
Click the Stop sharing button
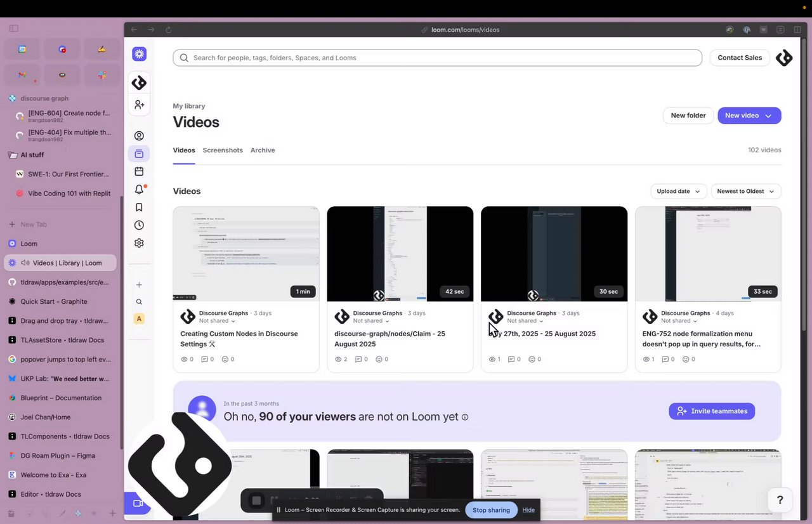tap(491, 510)
